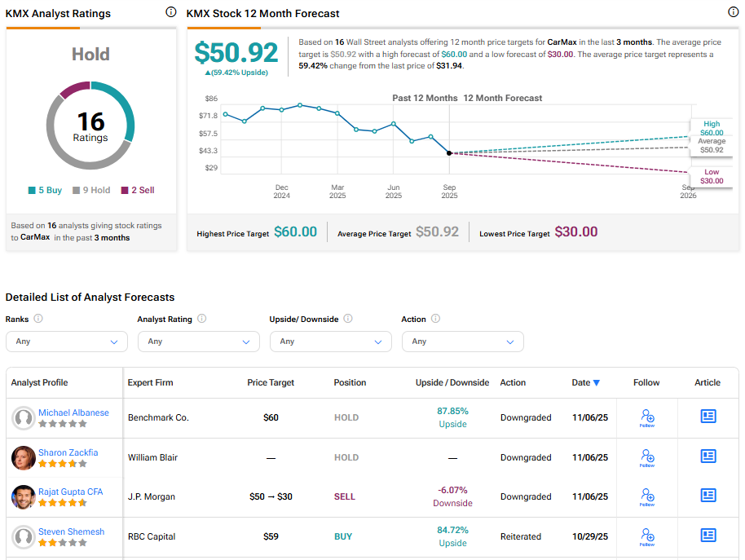Open article for RBC Capital rating
745x560 pixels.
708,536
